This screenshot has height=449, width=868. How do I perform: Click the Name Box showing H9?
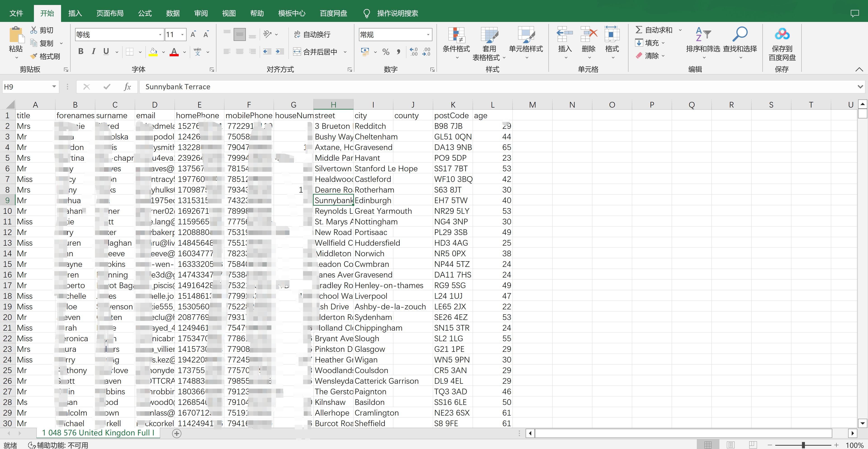pos(30,87)
